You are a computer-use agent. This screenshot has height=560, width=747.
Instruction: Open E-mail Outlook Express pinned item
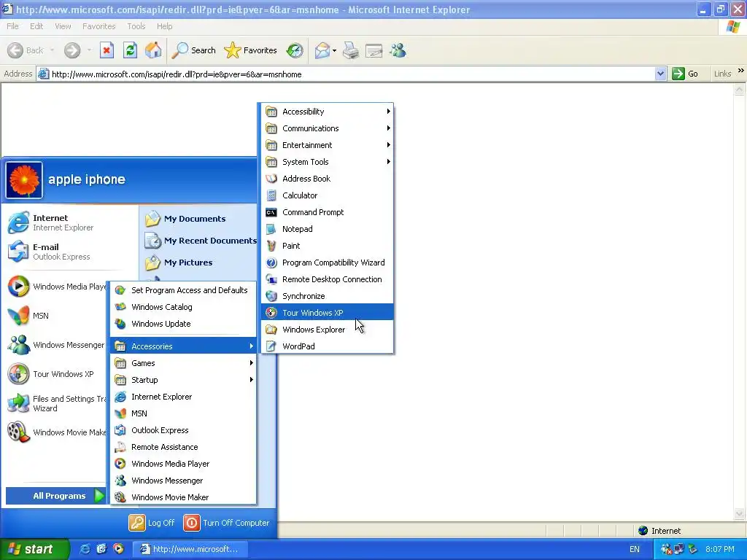(71, 252)
